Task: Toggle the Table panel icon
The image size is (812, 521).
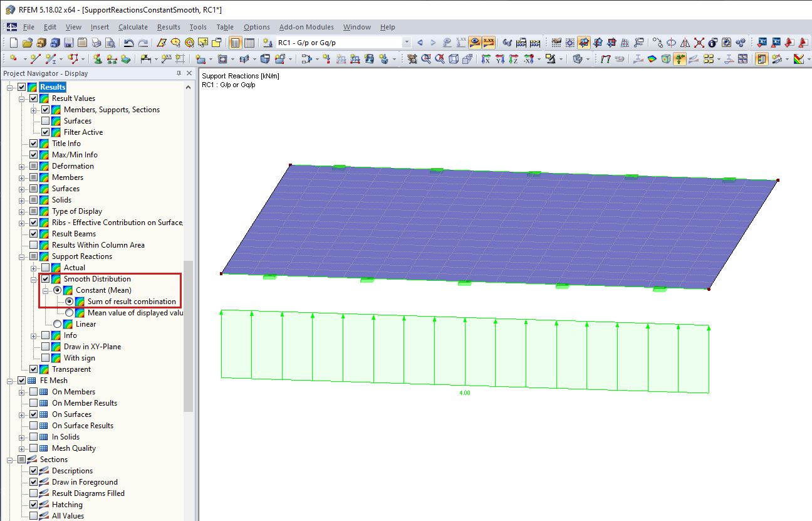Action: click(x=249, y=43)
